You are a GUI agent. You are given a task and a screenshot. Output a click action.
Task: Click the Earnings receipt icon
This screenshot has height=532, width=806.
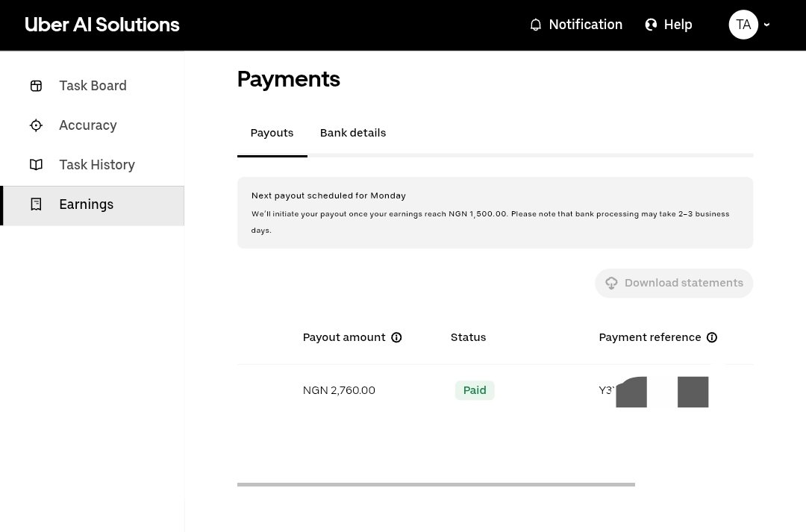36,204
